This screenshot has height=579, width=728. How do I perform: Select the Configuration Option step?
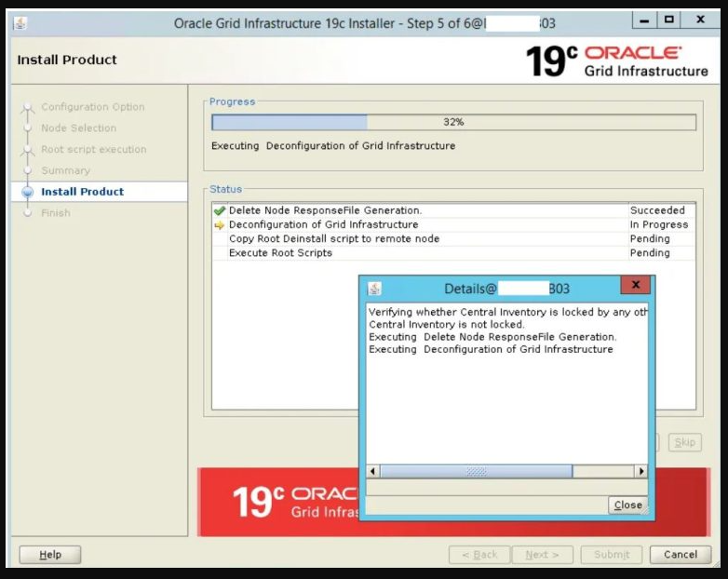[93, 107]
